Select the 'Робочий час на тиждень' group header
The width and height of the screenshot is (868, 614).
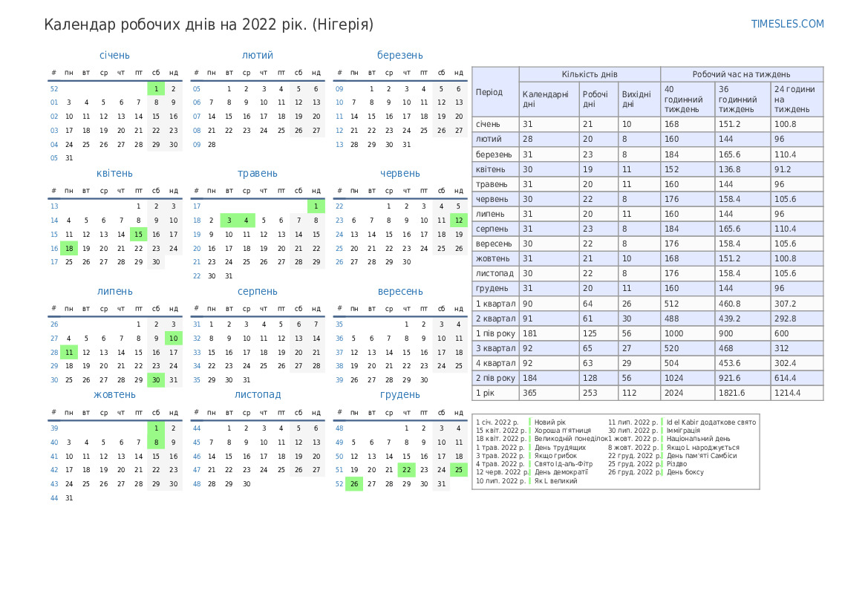pyautogui.click(x=741, y=74)
